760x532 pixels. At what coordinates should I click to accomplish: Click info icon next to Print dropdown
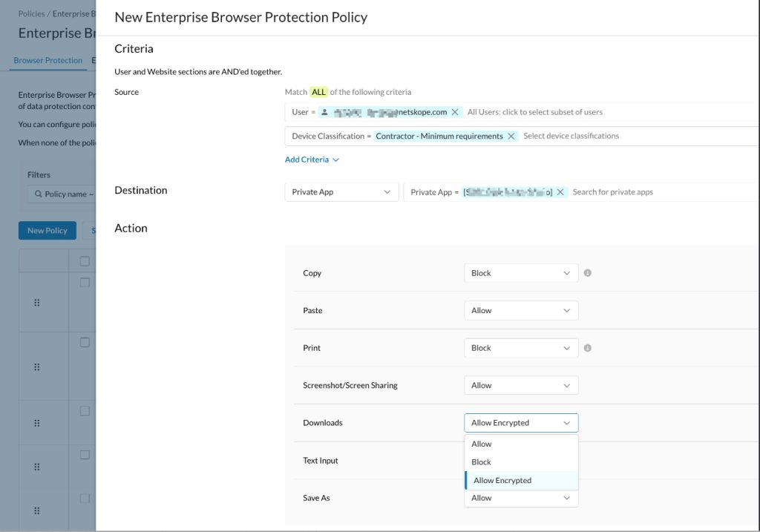click(x=588, y=348)
